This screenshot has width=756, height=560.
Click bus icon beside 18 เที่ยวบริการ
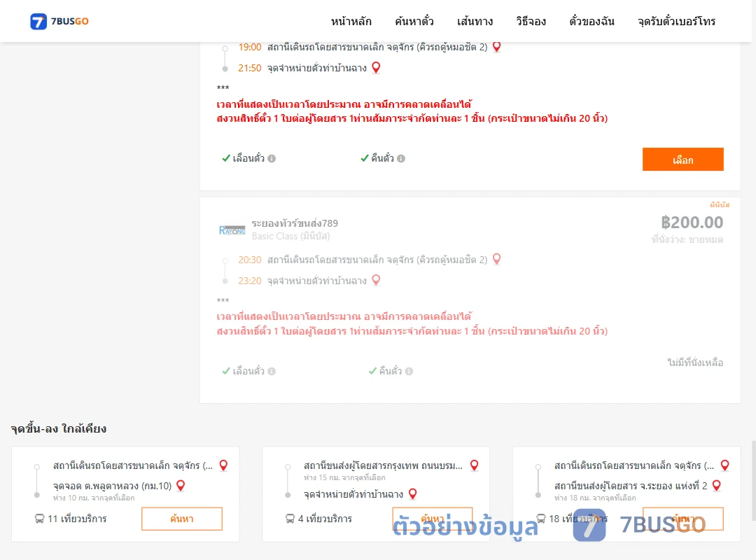(541, 519)
